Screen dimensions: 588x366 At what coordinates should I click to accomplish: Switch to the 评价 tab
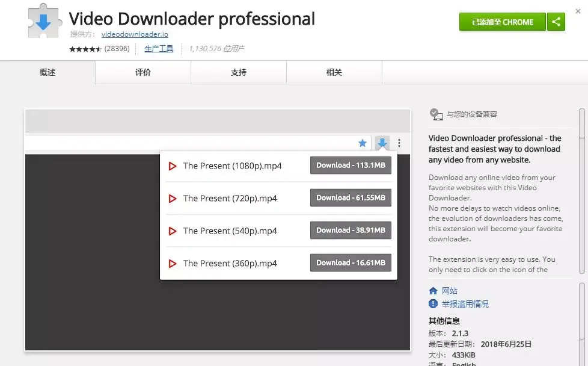coord(143,72)
